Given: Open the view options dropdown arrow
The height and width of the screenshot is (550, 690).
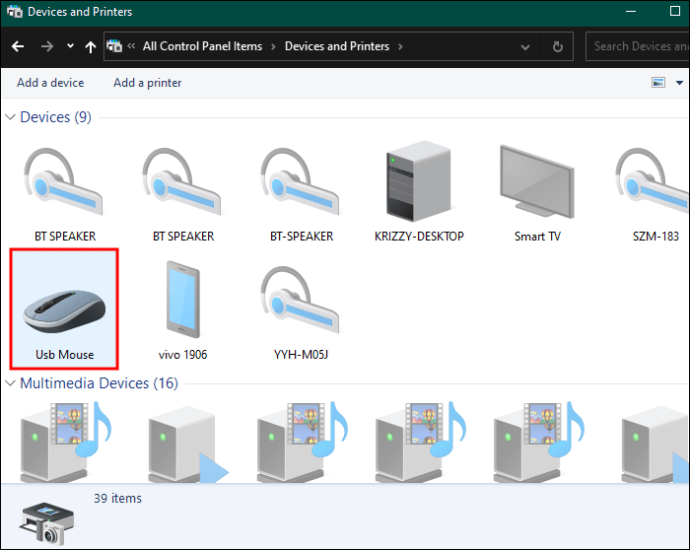Looking at the screenshot, I should [679, 83].
